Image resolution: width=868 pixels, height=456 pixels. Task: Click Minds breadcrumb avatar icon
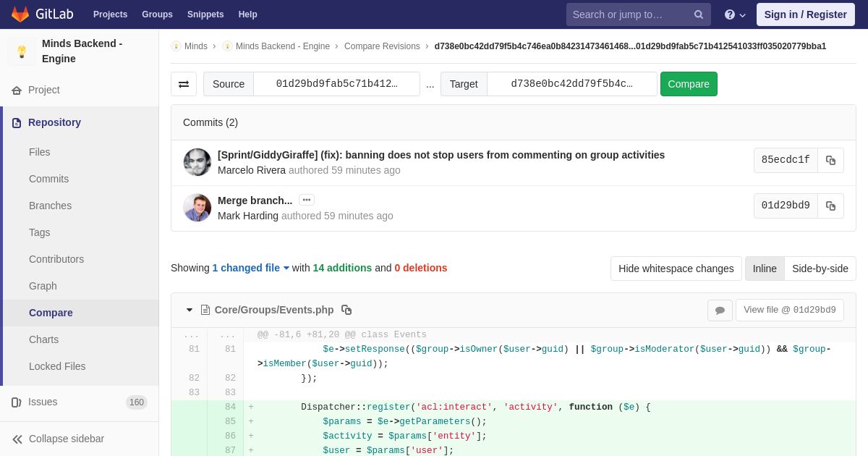176,46
